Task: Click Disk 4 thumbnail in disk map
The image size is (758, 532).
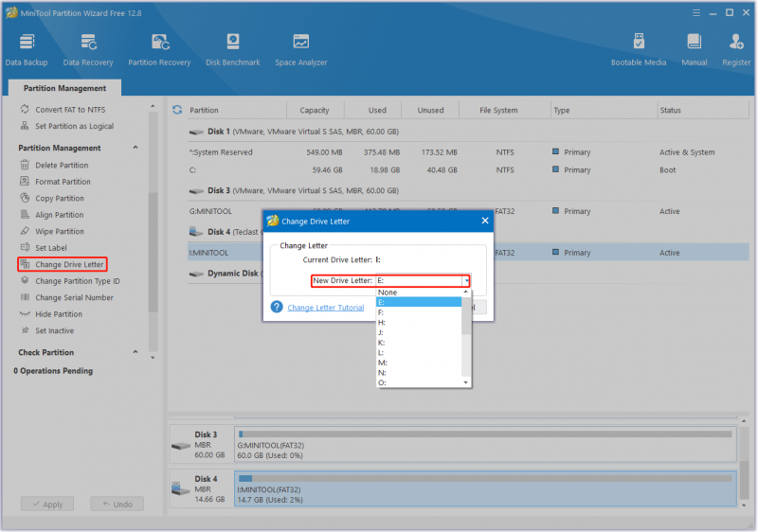Action: [201, 488]
